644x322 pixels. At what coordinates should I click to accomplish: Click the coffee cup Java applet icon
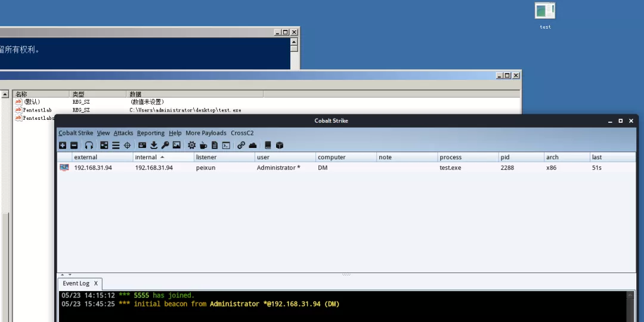[x=203, y=145]
